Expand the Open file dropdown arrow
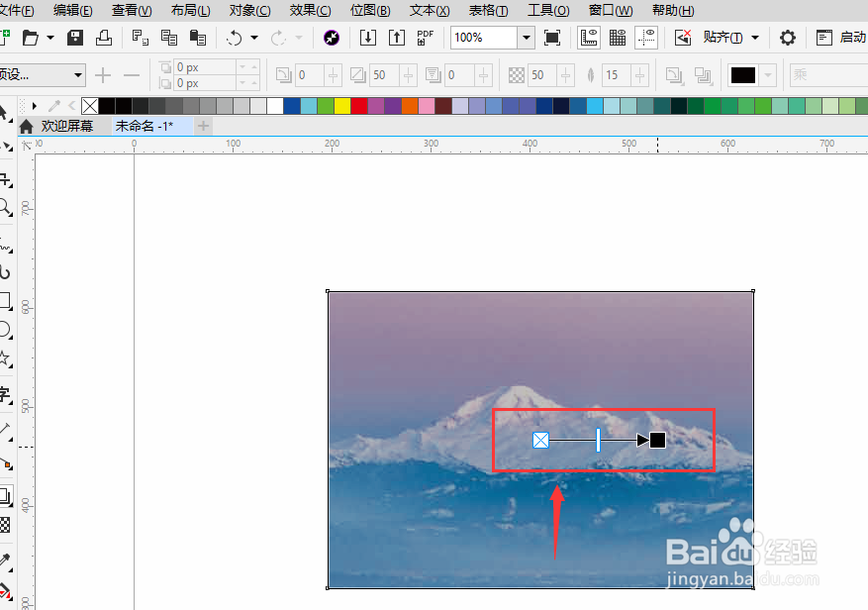The image size is (868, 610). coord(50,38)
